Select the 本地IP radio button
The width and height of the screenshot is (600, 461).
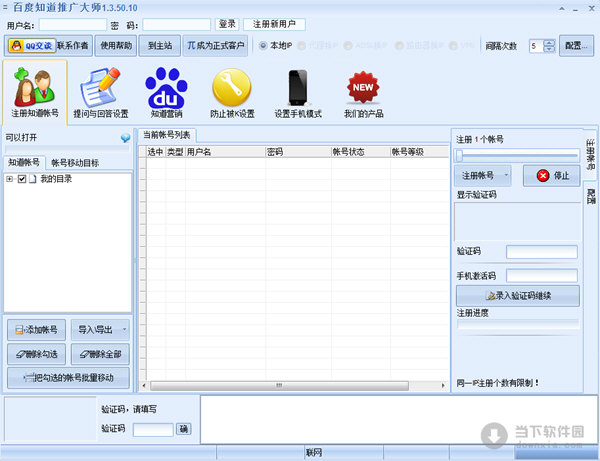[x=264, y=46]
